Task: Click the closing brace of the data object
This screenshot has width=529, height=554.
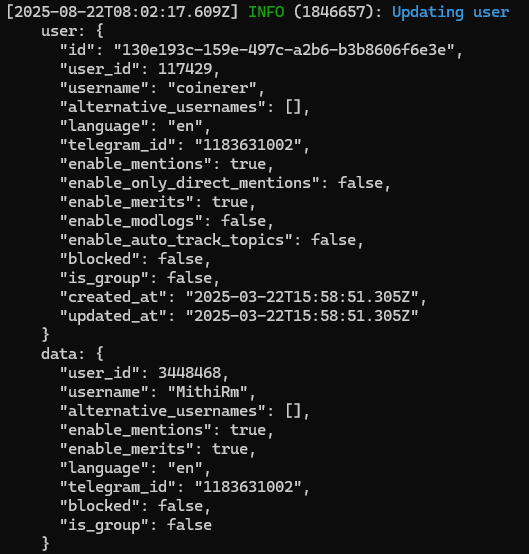Action: (46, 543)
